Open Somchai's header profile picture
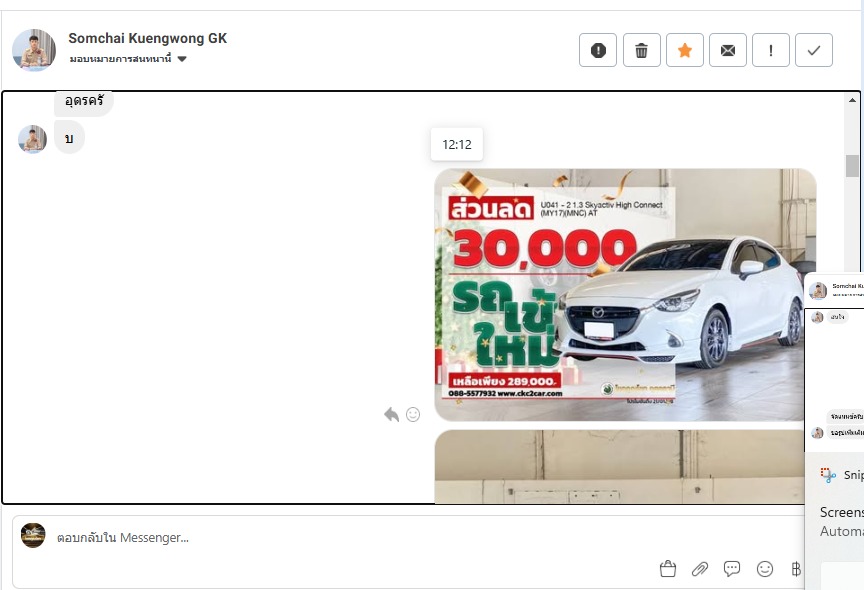 (34, 50)
